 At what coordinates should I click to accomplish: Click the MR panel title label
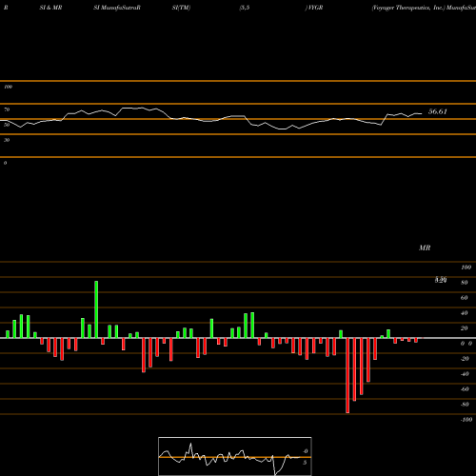tap(425, 248)
